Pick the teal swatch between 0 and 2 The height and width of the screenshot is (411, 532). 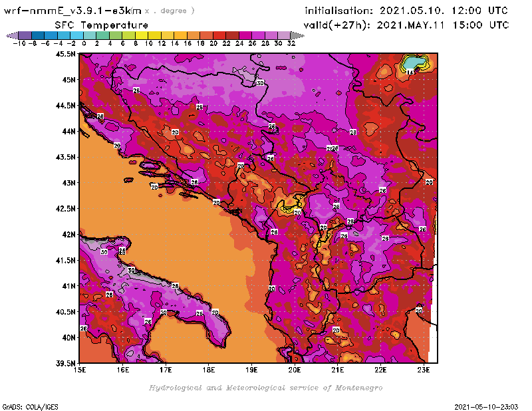pos(90,35)
